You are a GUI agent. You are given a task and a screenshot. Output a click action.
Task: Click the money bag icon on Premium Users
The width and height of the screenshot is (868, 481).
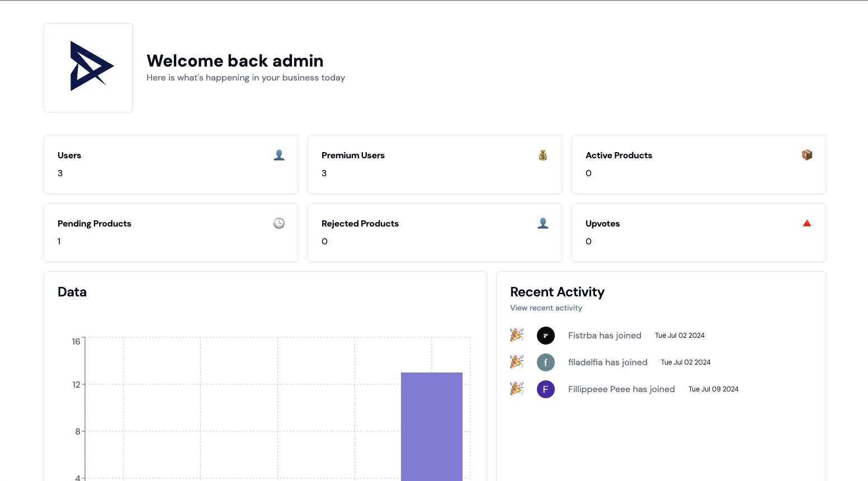[x=543, y=155]
